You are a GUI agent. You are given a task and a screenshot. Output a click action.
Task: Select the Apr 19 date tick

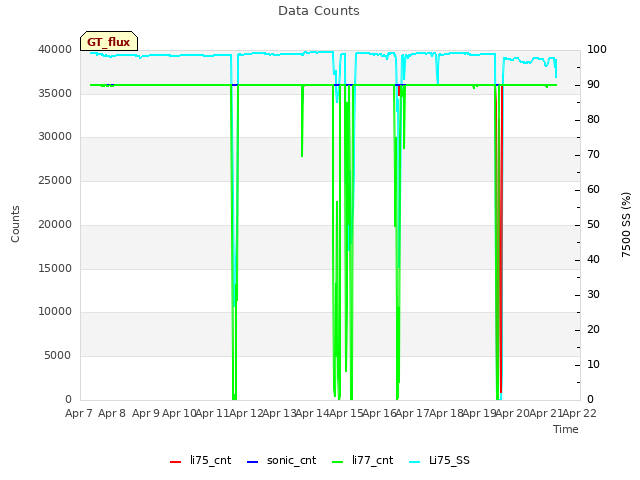point(480,413)
